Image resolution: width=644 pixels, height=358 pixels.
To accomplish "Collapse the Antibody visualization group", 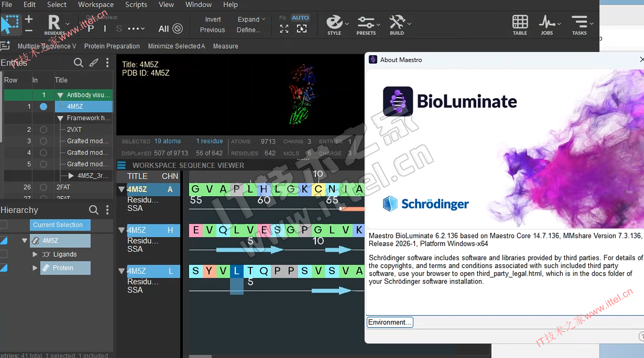I will click(60, 95).
